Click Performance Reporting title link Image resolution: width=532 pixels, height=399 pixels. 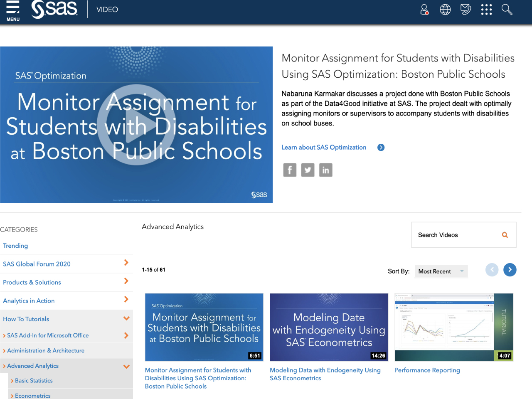[427, 370]
